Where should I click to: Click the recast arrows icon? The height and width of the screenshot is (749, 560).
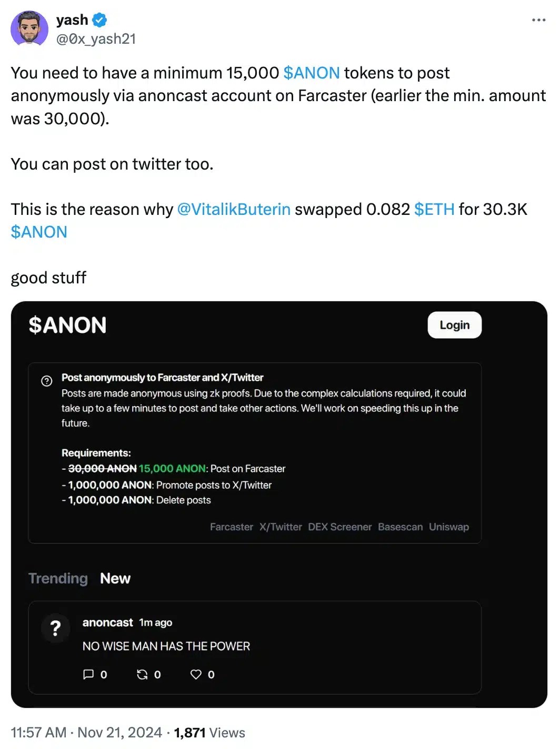tap(142, 674)
